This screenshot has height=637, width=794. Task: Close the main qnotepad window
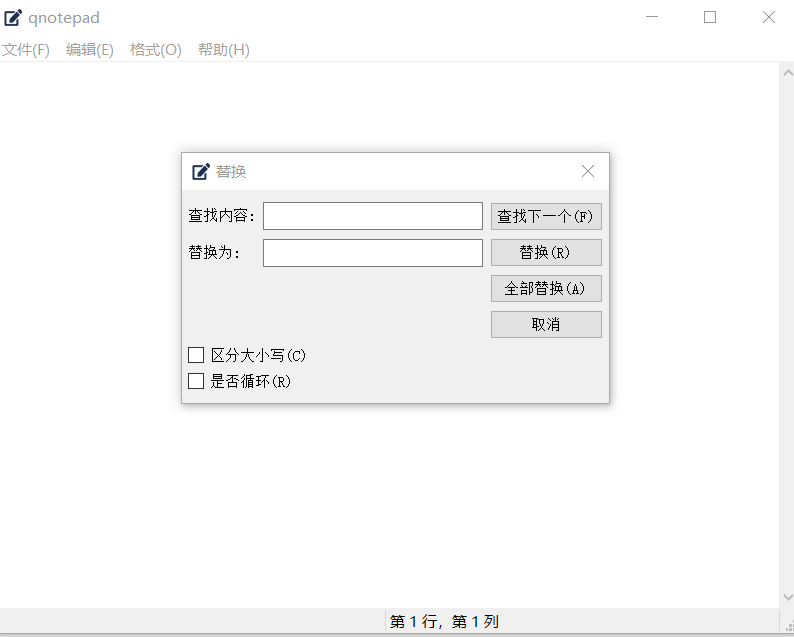(768, 17)
